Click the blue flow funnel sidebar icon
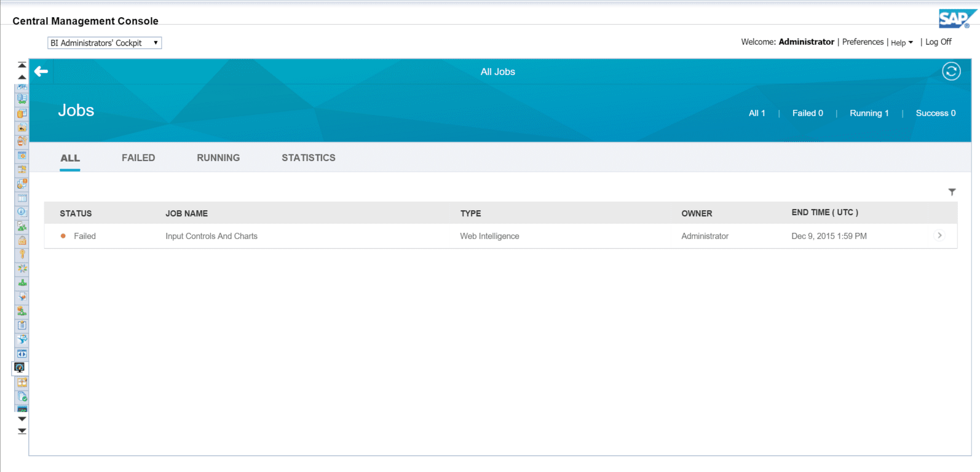980x472 pixels. (22, 339)
